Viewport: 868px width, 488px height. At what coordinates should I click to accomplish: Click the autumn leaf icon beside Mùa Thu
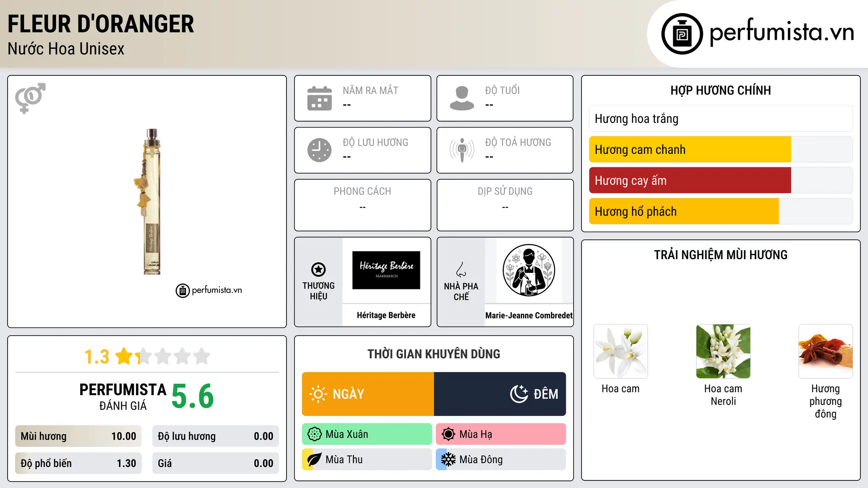(314, 460)
